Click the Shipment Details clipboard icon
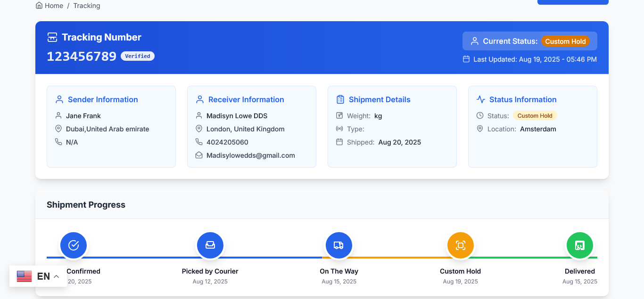The image size is (644, 299). coord(340,99)
